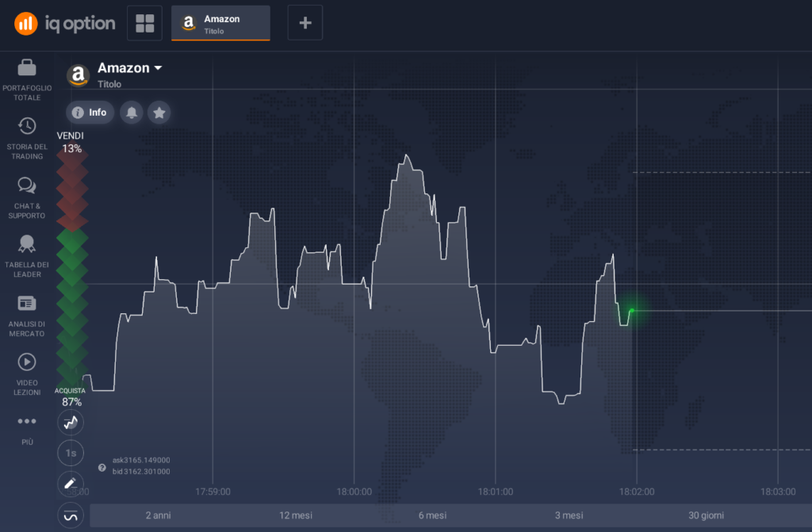This screenshot has height=532, width=812.
Task: Click the Acquista 87% sentiment label
Action: [71, 396]
